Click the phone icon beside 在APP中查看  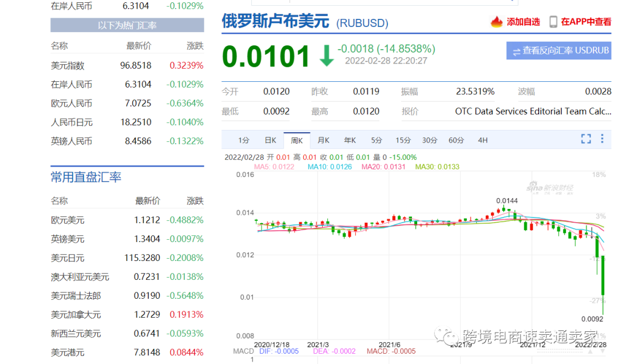(x=553, y=22)
